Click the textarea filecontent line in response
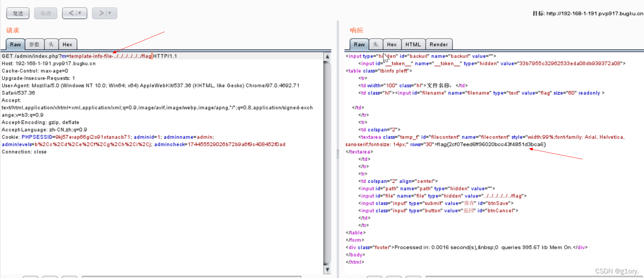The image size is (644, 278). pos(485,140)
